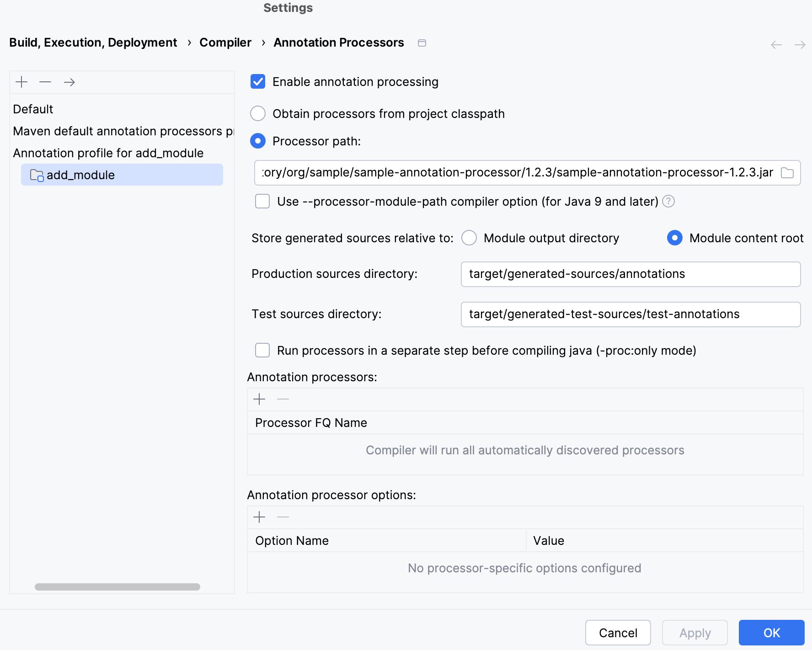This screenshot has width=812, height=650.
Task: Open Build, Execution, Deployment breadcrumb item
Action: [93, 42]
